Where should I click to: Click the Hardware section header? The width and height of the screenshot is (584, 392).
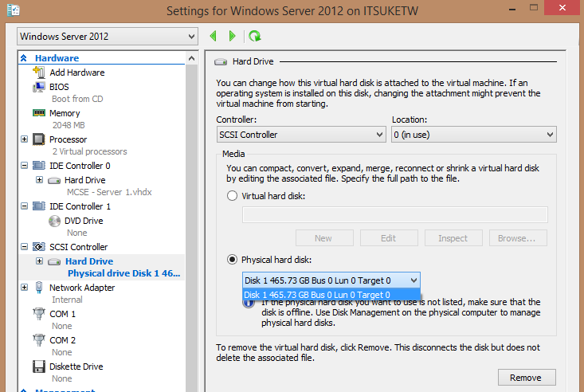57,58
